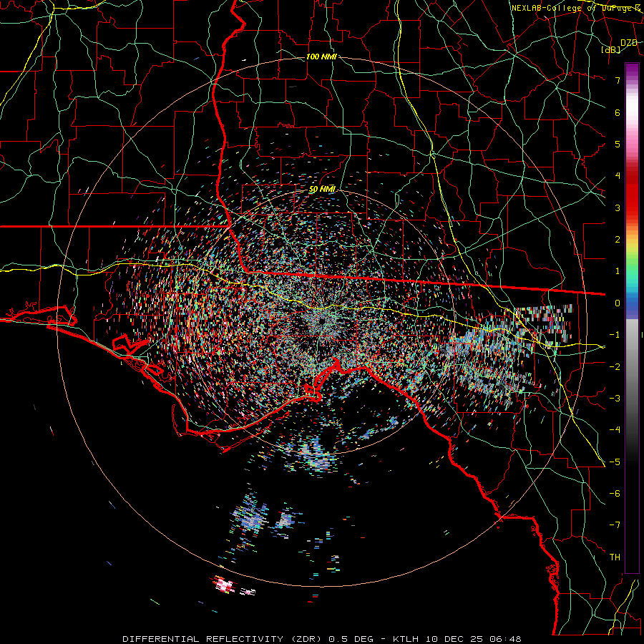644x644 pixels.
Task: Select the -5 value on color scale
Action: point(615,462)
